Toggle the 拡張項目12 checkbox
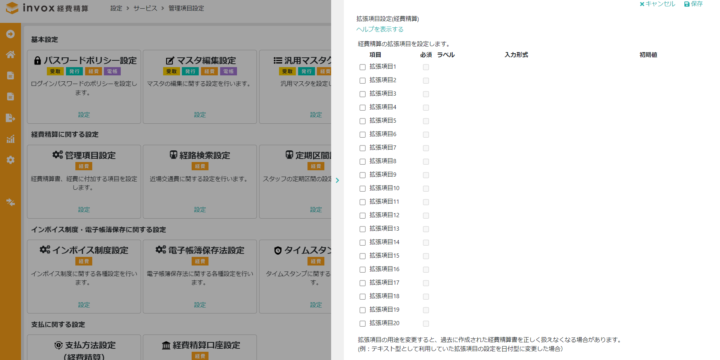Screen dimensions: 720x360 [x=362, y=215]
